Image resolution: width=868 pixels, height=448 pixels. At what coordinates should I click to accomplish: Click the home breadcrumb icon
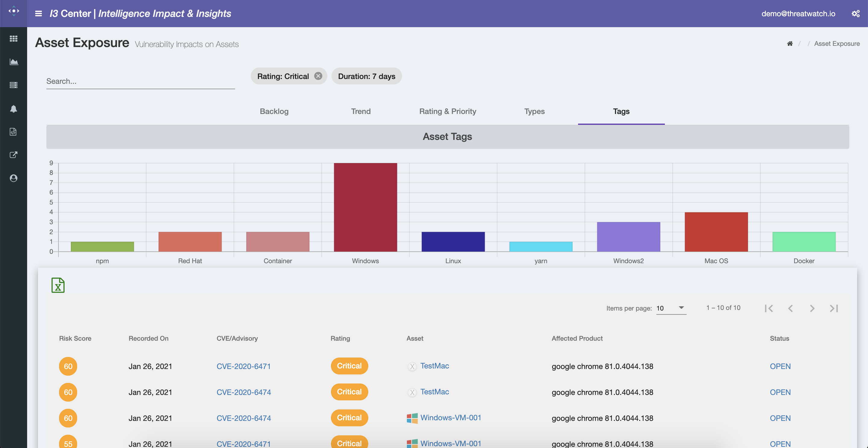pyautogui.click(x=790, y=43)
